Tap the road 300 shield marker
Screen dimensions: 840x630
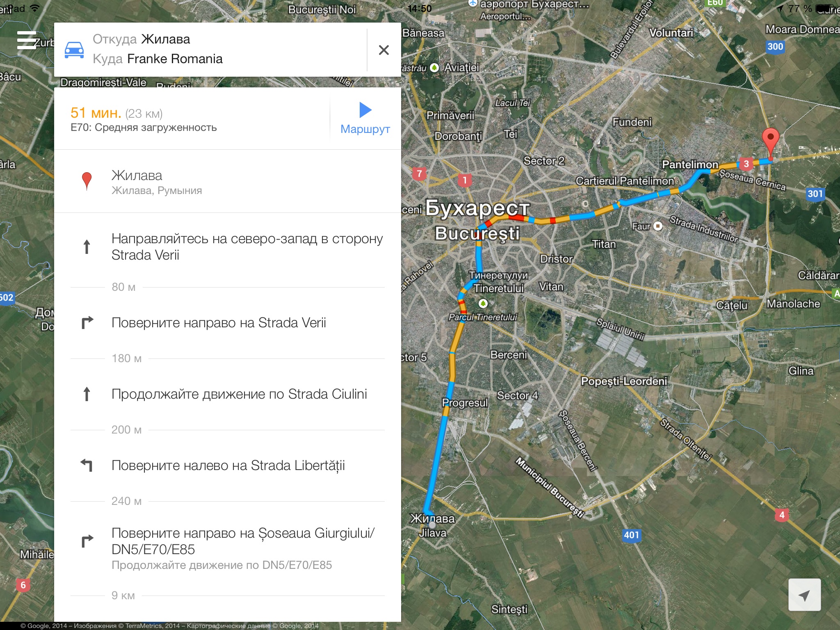775,46
